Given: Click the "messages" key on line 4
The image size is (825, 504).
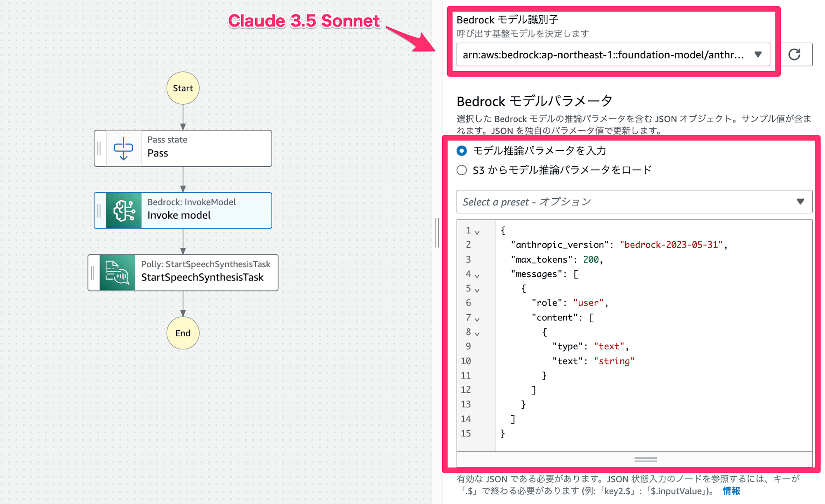Looking at the screenshot, I should [537, 274].
